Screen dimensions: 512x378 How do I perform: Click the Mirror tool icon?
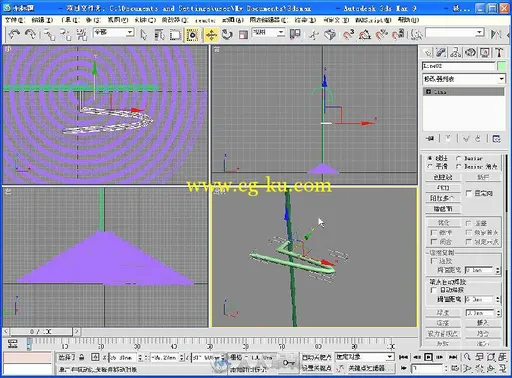click(496, 34)
